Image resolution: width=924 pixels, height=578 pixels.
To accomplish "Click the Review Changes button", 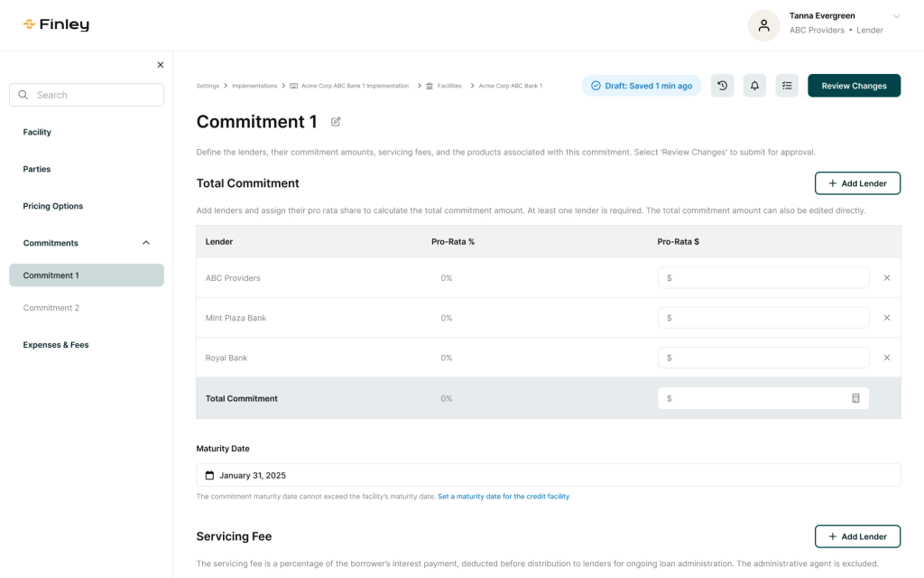I will [x=854, y=86].
